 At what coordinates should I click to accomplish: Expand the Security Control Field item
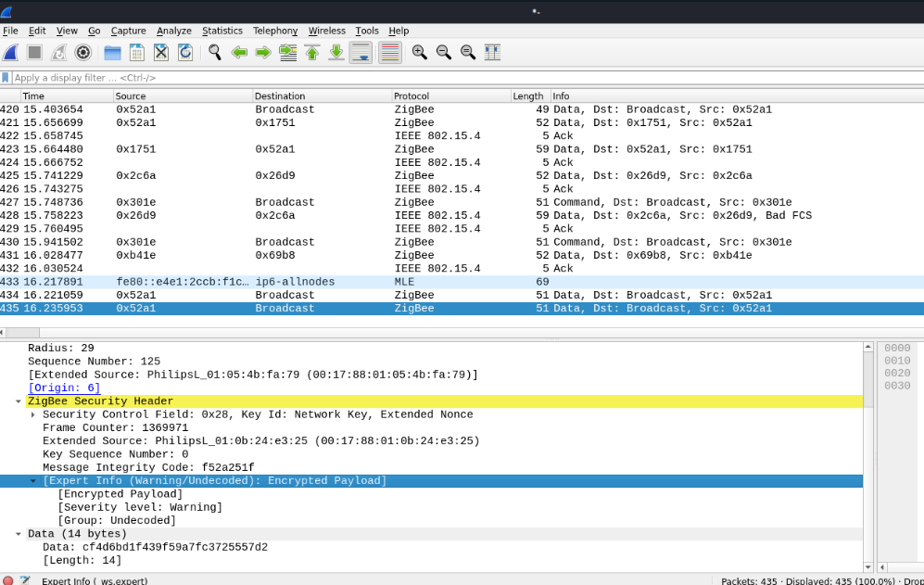pos(33,414)
